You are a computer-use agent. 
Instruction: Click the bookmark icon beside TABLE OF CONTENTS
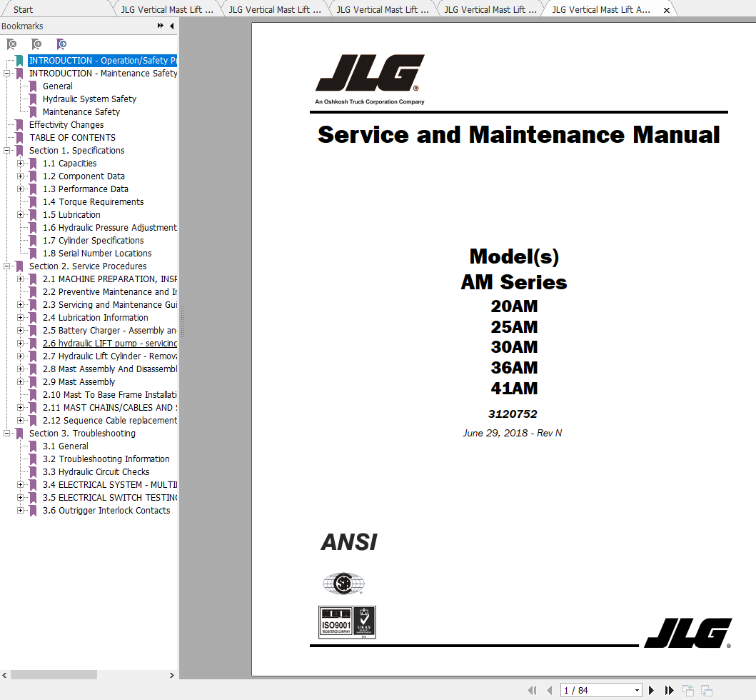[x=19, y=138]
